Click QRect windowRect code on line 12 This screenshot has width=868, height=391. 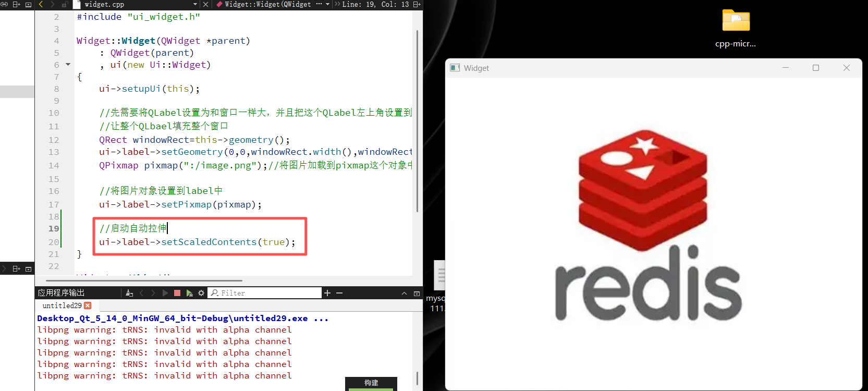click(x=194, y=140)
